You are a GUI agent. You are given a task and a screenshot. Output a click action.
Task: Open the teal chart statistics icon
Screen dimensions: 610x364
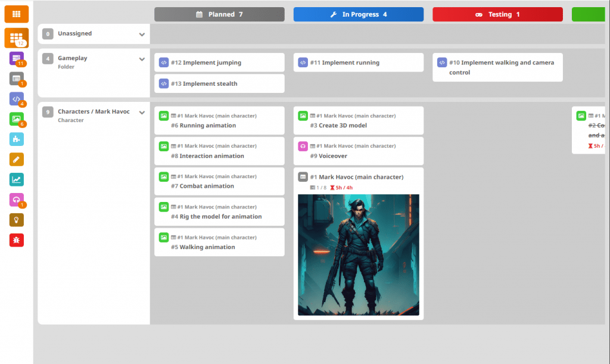[x=16, y=179]
